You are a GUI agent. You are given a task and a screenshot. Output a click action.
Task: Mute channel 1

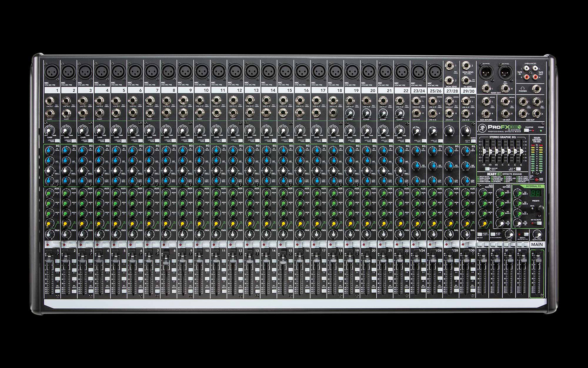(x=56, y=244)
